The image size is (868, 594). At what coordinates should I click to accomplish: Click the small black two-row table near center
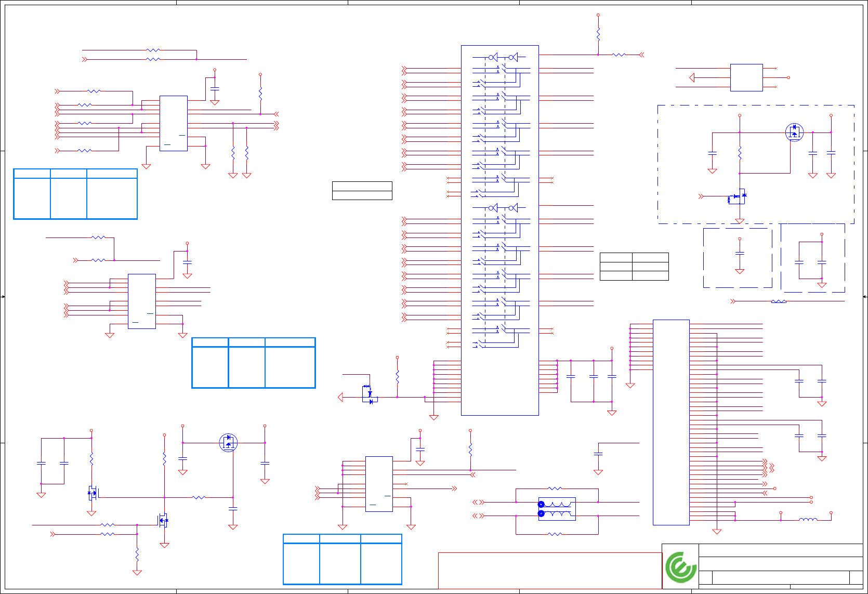[362, 191]
